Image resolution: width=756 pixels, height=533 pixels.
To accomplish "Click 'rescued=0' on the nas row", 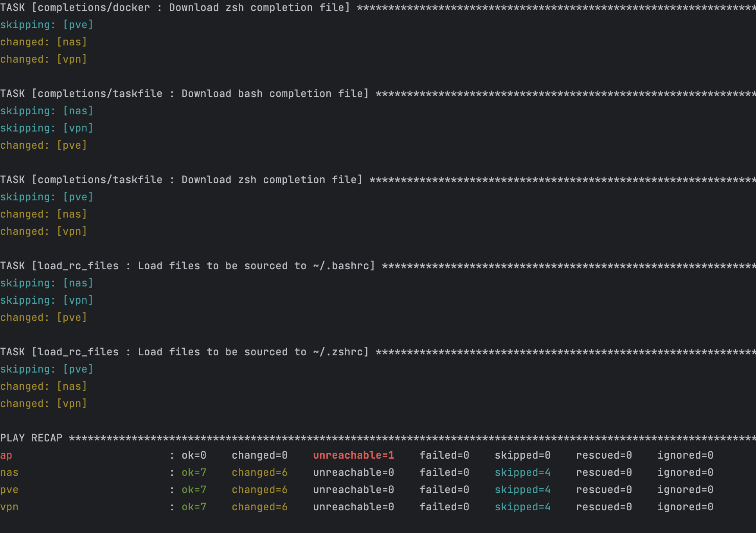I will point(604,472).
